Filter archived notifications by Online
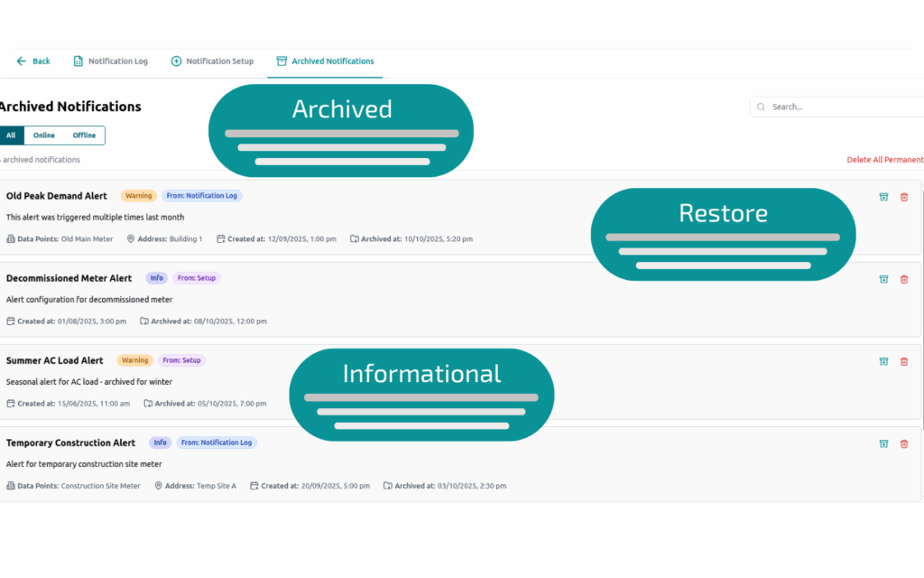This screenshot has width=924, height=578. click(x=44, y=135)
